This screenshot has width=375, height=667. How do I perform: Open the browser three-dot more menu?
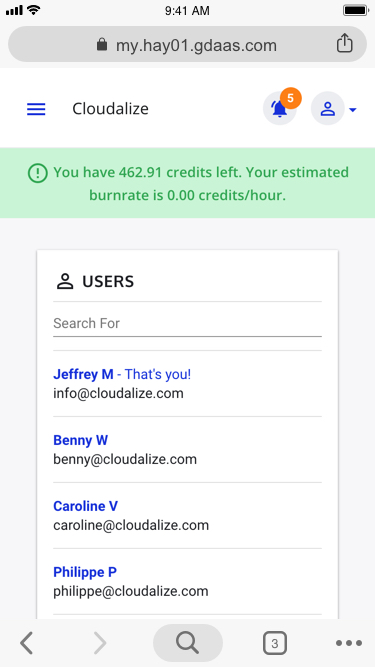click(349, 643)
